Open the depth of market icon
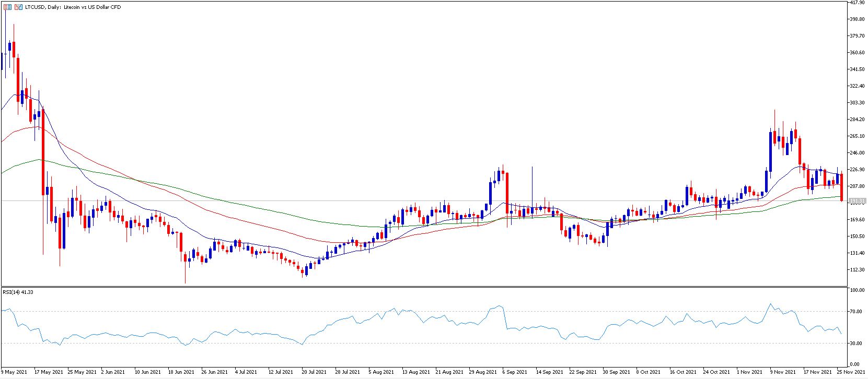 19,7
